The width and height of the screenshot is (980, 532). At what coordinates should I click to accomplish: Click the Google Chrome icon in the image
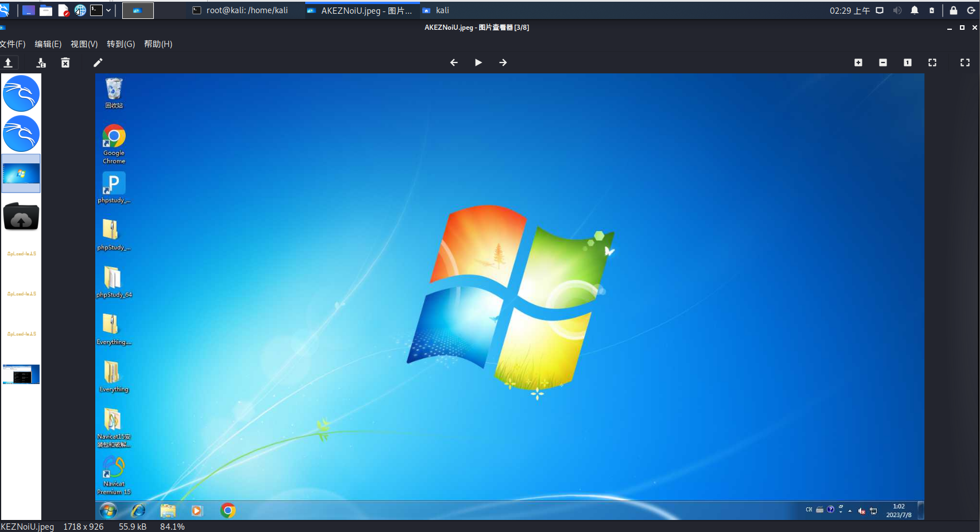114,144
